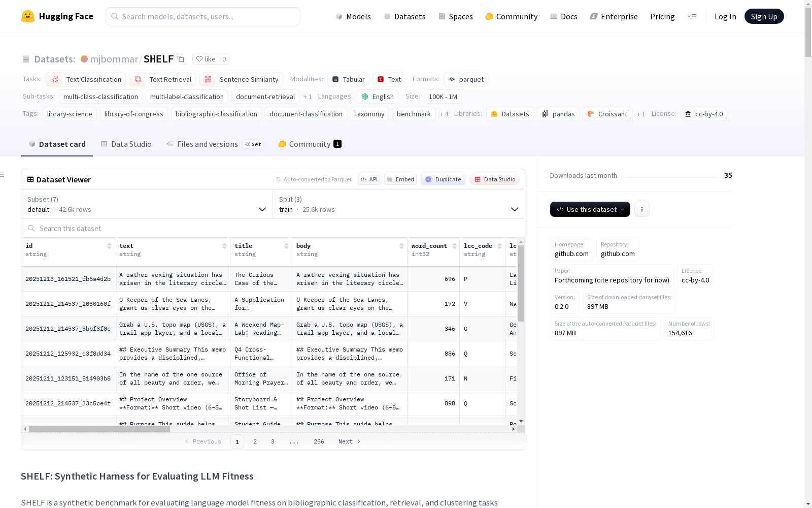Click the vertical table scrollbar

[x=521, y=283]
